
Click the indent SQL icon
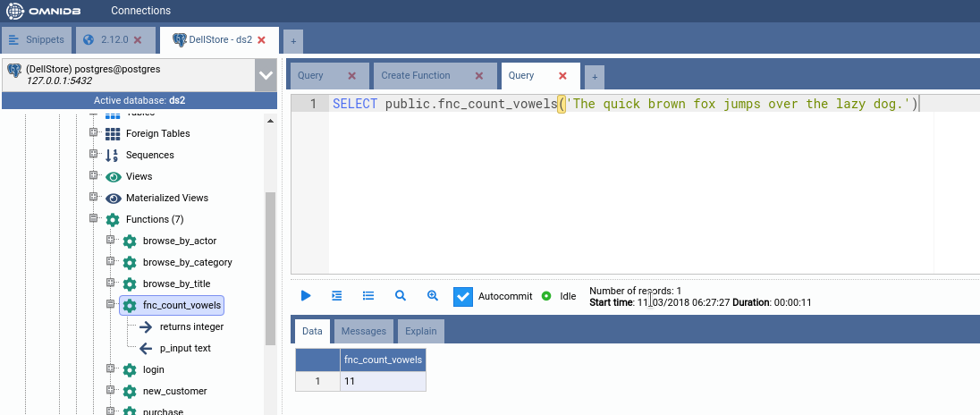(x=337, y=296)
